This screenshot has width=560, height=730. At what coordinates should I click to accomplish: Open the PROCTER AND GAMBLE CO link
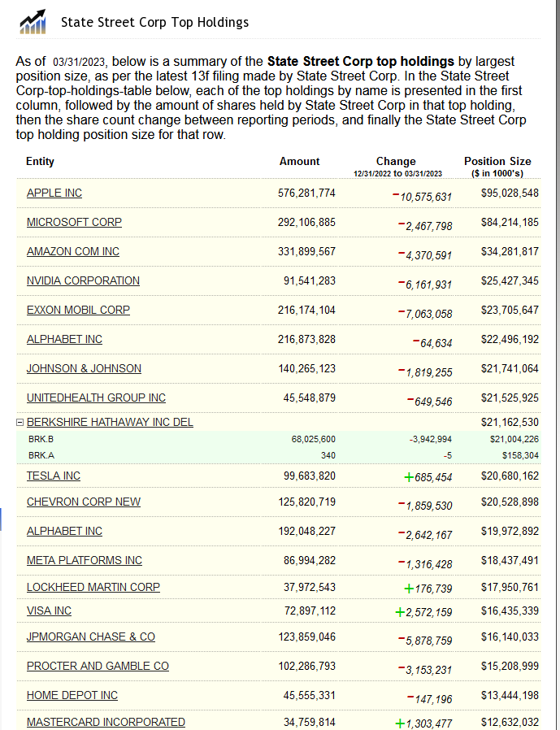(x=98, y=667)
